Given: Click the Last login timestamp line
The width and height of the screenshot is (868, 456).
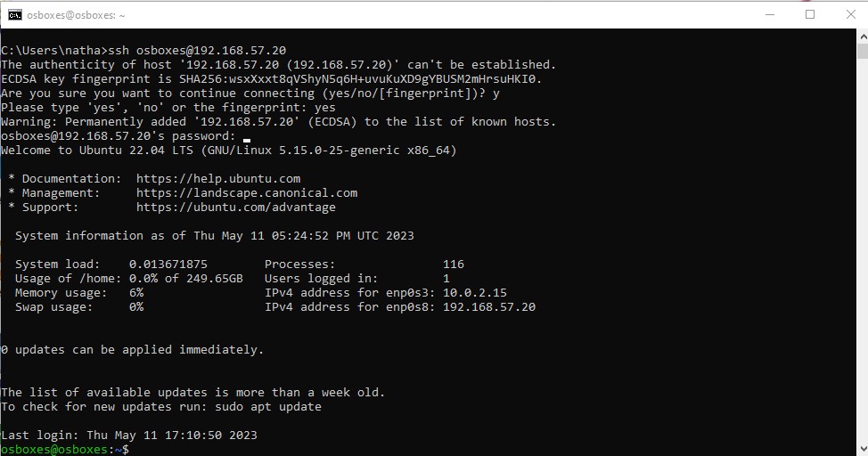Looking at the screenshot, I should [129, 435].
